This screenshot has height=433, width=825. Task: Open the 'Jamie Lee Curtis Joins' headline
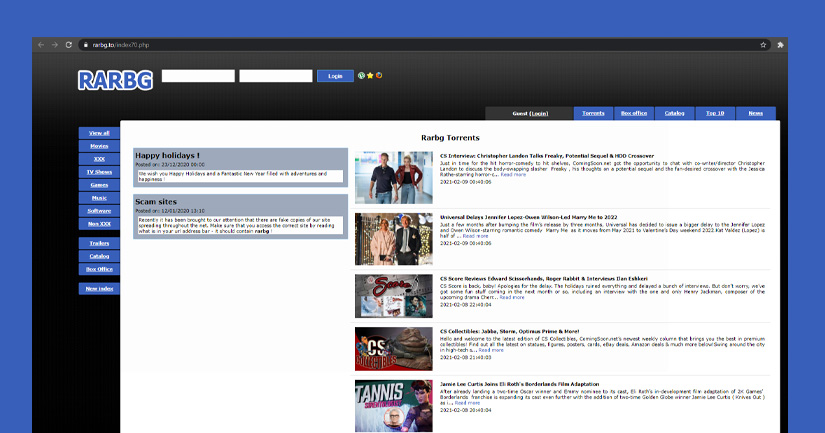click(519, 384)
